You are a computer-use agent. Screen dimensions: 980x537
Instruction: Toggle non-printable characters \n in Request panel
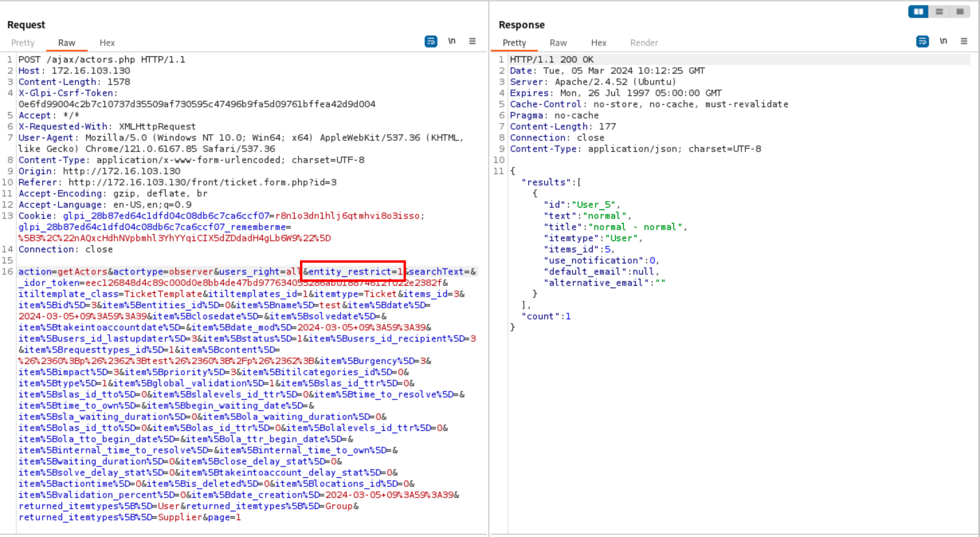(451, 41)
